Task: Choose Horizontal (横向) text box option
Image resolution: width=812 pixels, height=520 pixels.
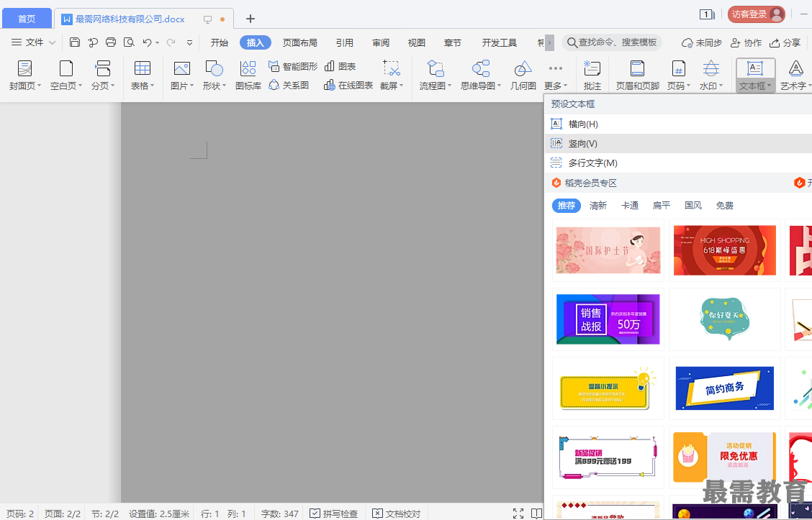Action: coord(678,124)
